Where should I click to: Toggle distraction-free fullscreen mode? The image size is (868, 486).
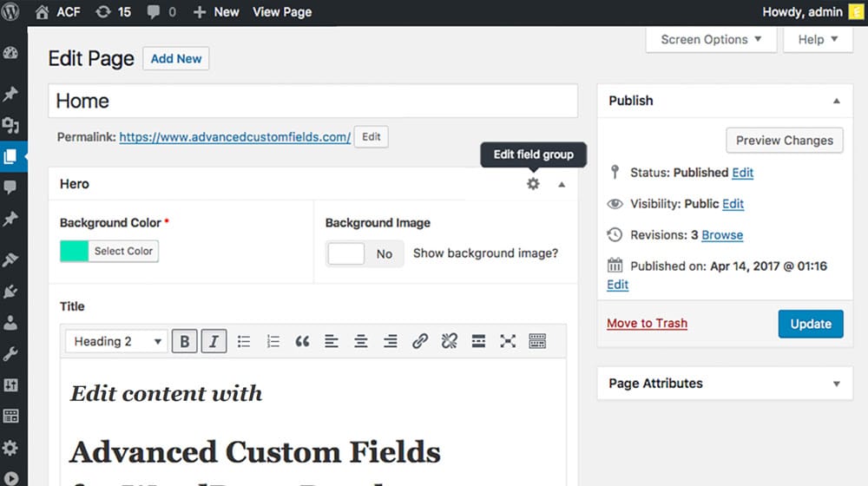[508, 341]
